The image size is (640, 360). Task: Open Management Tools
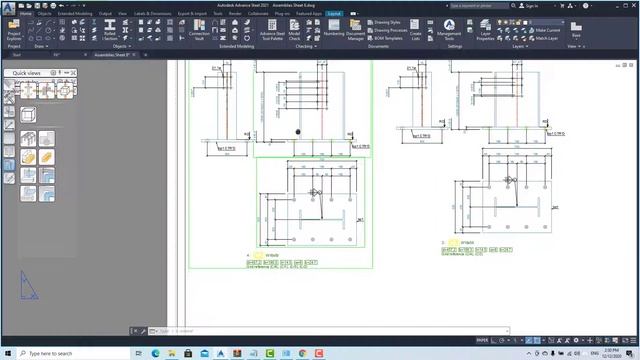(x=449, y=30)
